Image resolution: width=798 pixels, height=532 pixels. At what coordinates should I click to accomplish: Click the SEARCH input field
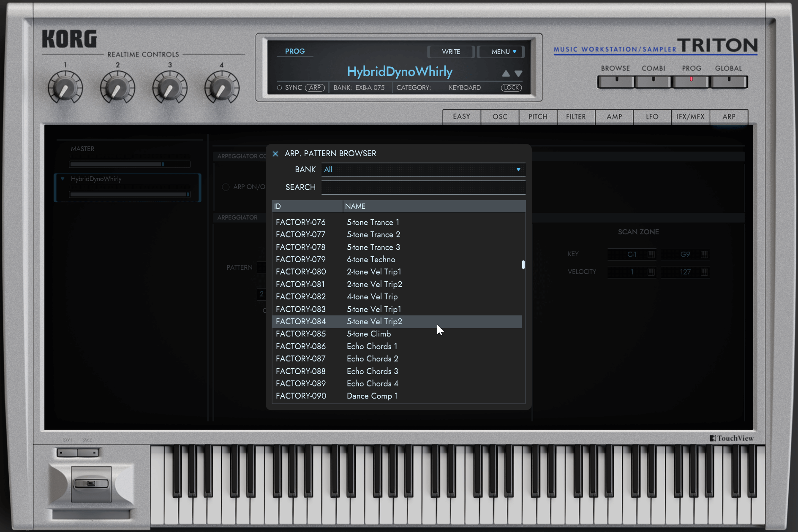[x=423, y=187]
